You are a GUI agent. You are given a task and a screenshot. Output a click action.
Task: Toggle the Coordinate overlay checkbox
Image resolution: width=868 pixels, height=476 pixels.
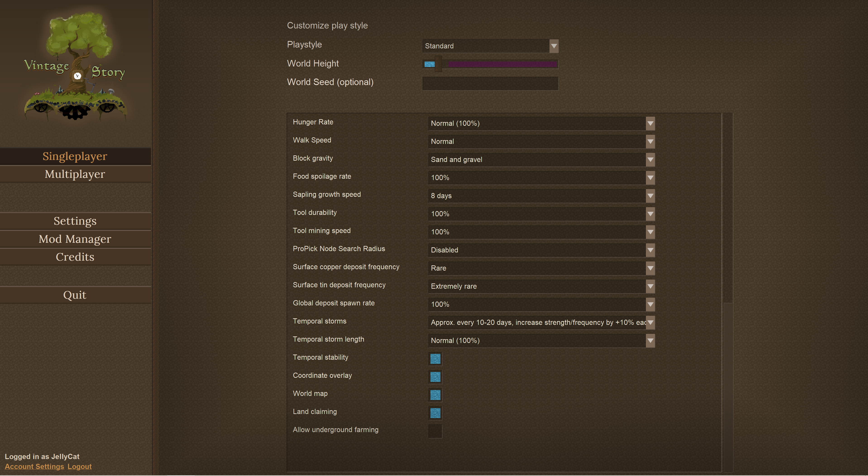click(x=435, y=377)
